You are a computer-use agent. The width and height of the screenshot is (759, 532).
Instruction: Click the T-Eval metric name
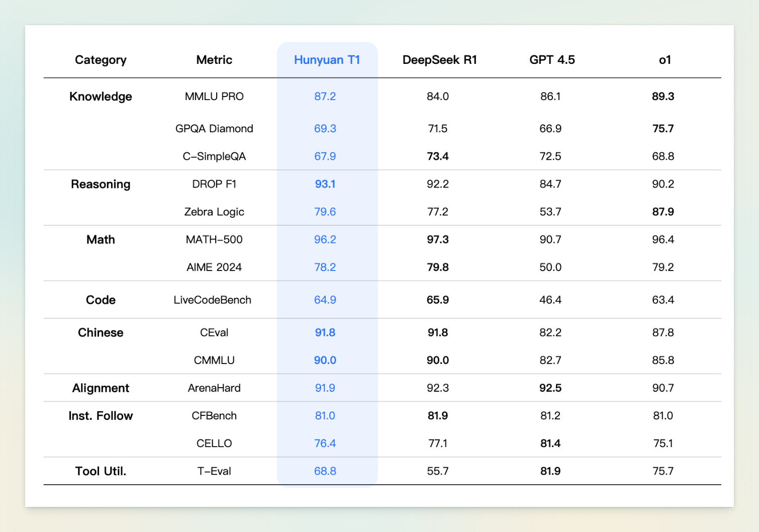coord(214,471)
